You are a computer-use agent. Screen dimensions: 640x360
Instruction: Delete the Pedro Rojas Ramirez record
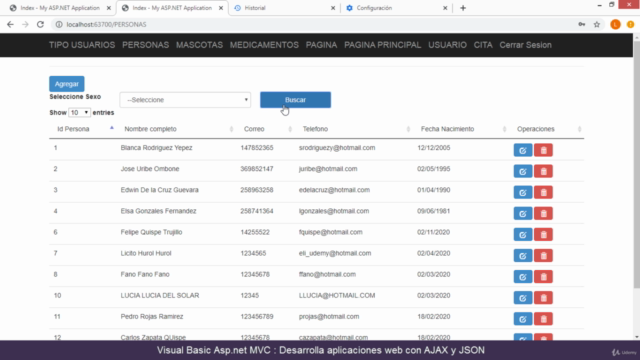coord(543,319)
